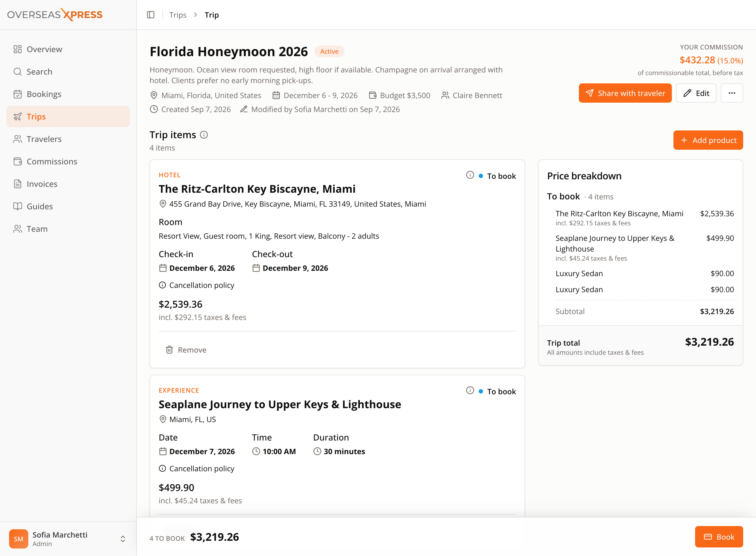The image size is (756, 556).
Task: Click The Ritz-Carlton Key Biscayne title
Action: (x=257, y=189)
